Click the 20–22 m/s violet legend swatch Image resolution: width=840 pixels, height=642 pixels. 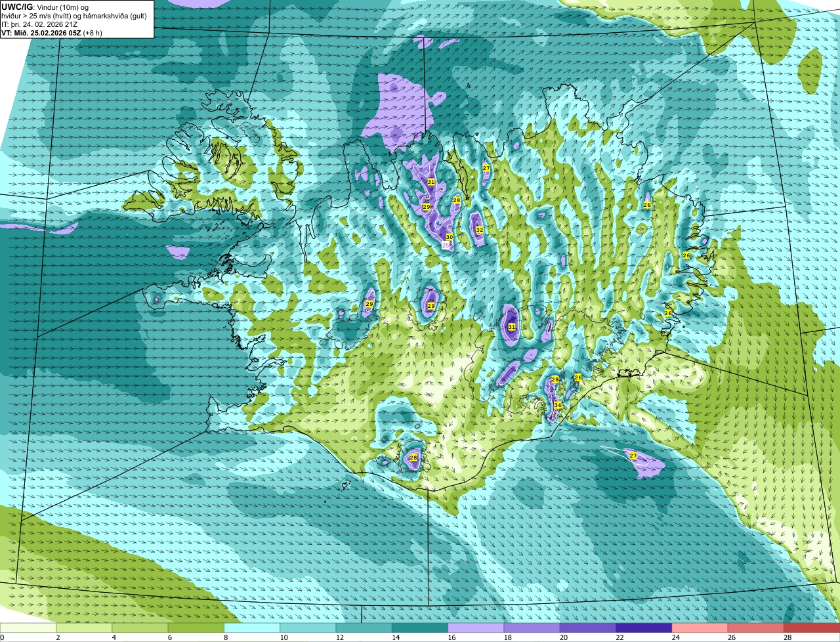[588, 628]
